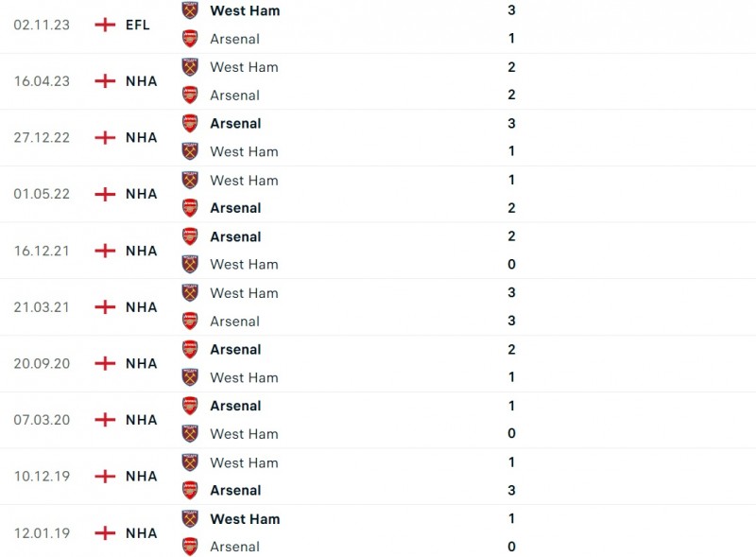The height and width of the screenshot is (557, 756).
Task: Click the England flag in the 01.05.22 row
Action: (x=105, y=194)
